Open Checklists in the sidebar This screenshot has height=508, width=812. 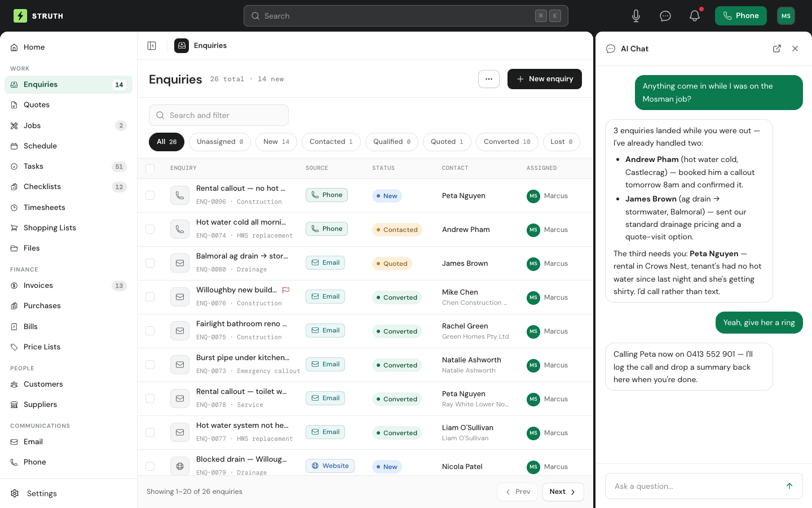click(x=68, y=187)
